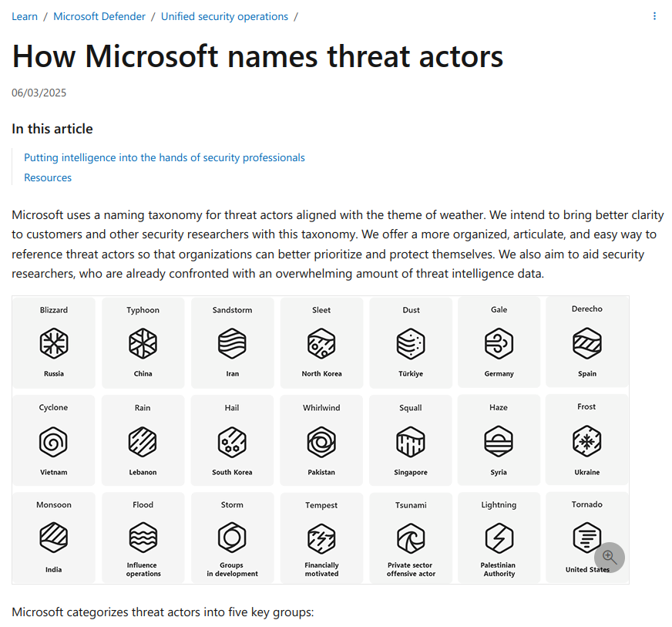
Task: Click the Microsoft categorizes threat actors sentence
Action: point(163,612)
